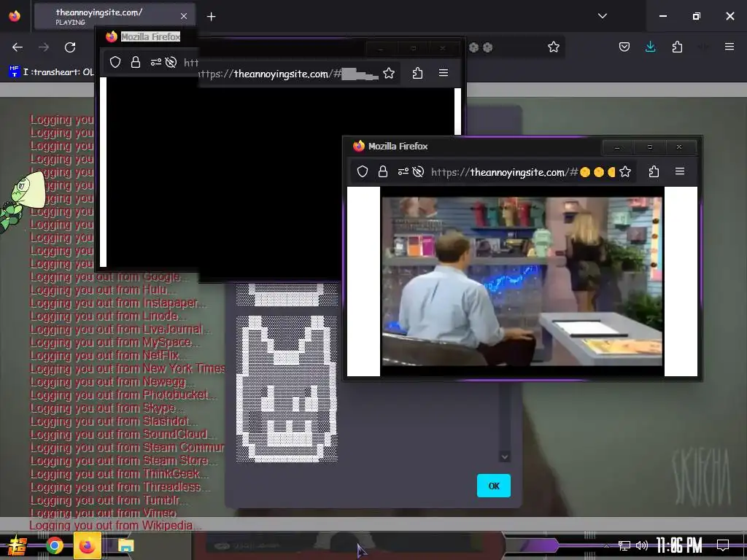The width and height of the screenshot is (747, 560).
Task: Bookmark star in video popup window
Action: click(625, 171)
